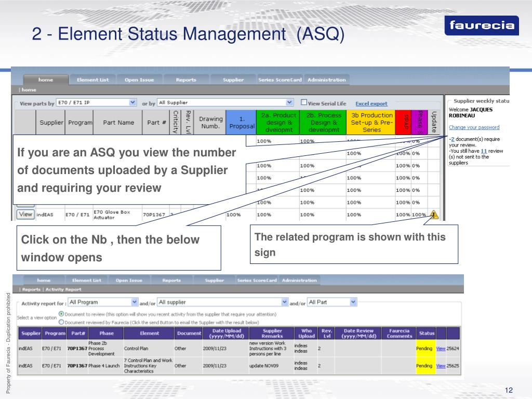
Task: Open Administration tab in lower window
Action: coord(299,280)
